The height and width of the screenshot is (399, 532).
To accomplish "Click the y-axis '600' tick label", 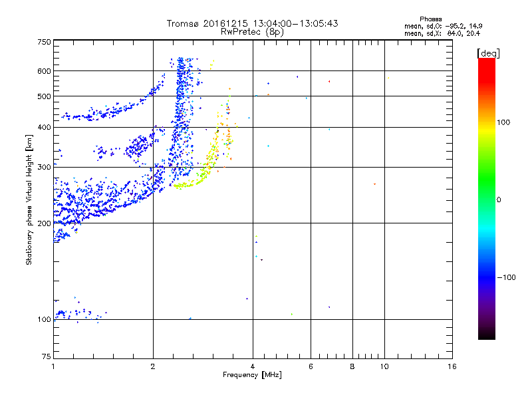I will tap(45, 71).
